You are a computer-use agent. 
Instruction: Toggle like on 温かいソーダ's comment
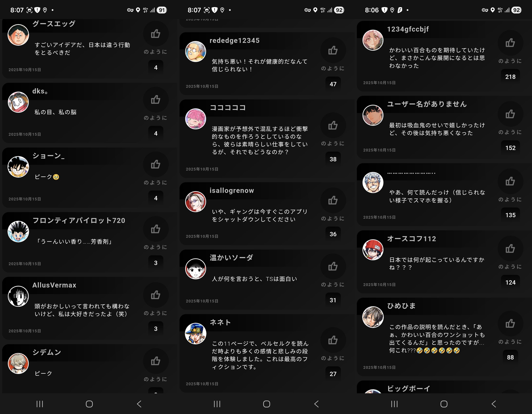pyautogui.click(x=333, y=266)
